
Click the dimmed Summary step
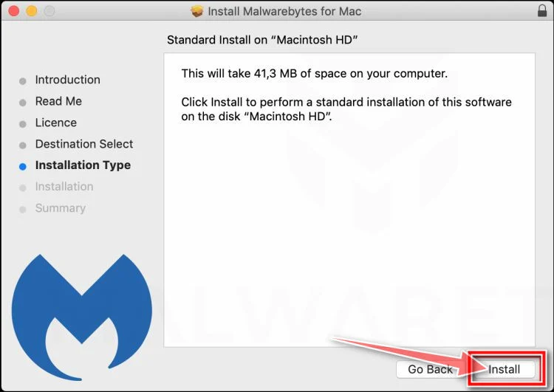pyautogui.click(x=61, y=208)
